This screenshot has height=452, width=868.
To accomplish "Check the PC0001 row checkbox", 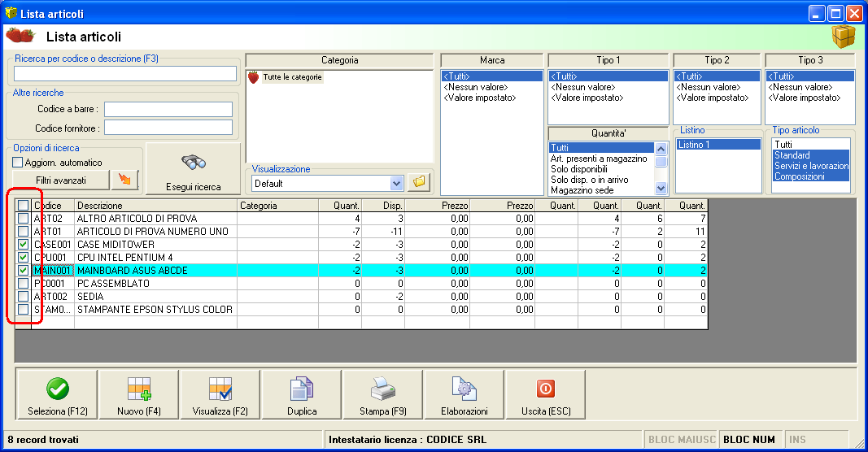I will [x=23, y=283].
